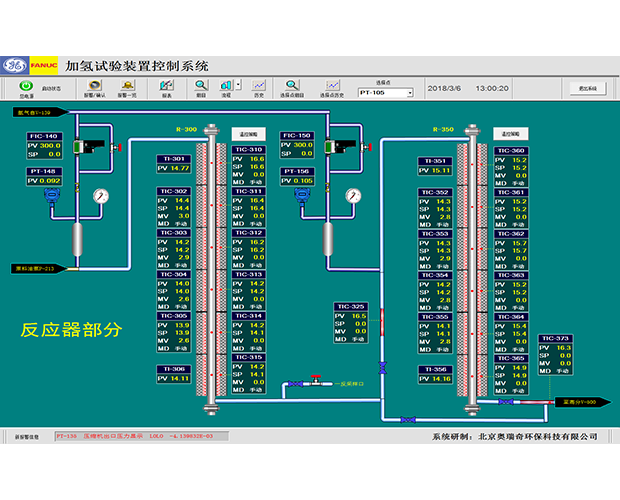Click the feed oil pump P-213 arrow tag
Viewport: 620px width, 500px height.
click(x=39, y=269)
